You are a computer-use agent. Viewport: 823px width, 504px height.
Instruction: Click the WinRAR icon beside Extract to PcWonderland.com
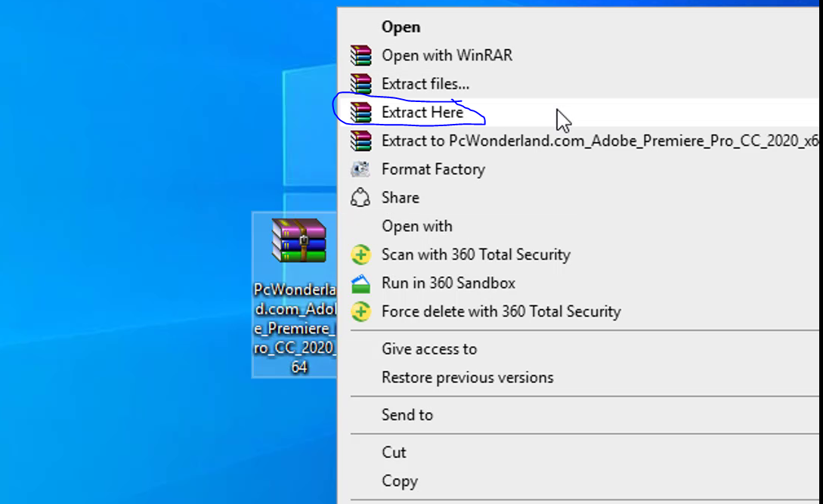[x=360, y=141]
